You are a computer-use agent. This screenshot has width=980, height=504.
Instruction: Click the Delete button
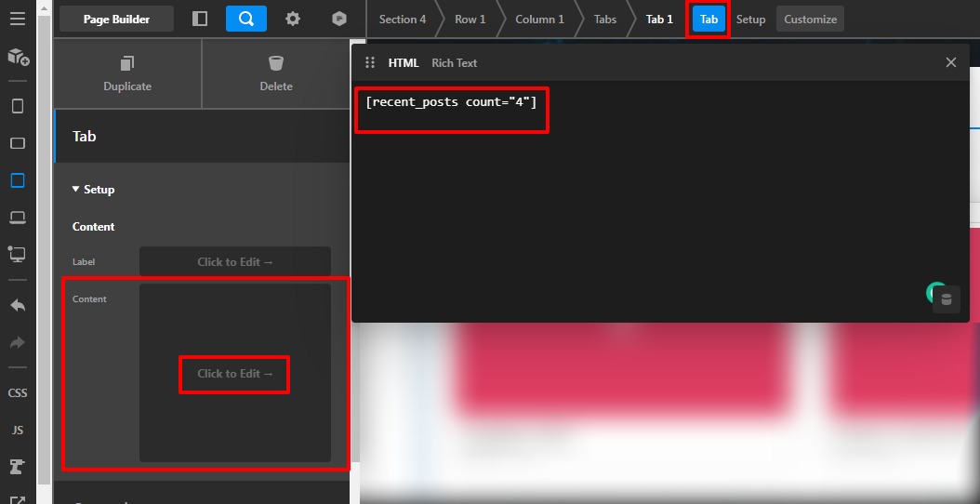click(x=276, y=74)
